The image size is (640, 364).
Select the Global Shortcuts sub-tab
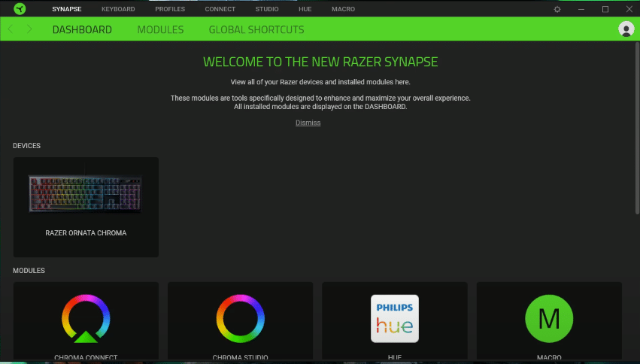pyautogui.click(x=256, y=29)
